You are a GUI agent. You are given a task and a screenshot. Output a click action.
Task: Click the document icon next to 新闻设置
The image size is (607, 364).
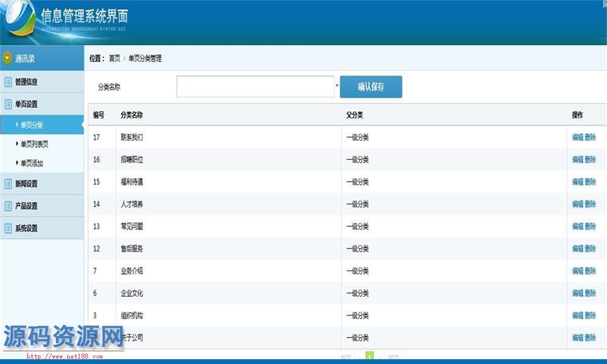8,184
